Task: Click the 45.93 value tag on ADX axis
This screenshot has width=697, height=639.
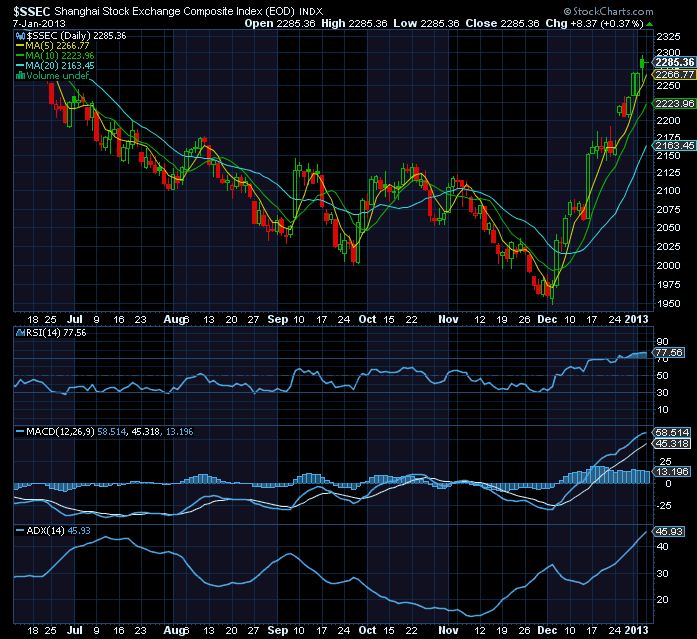Action: (x=669, y=531)
